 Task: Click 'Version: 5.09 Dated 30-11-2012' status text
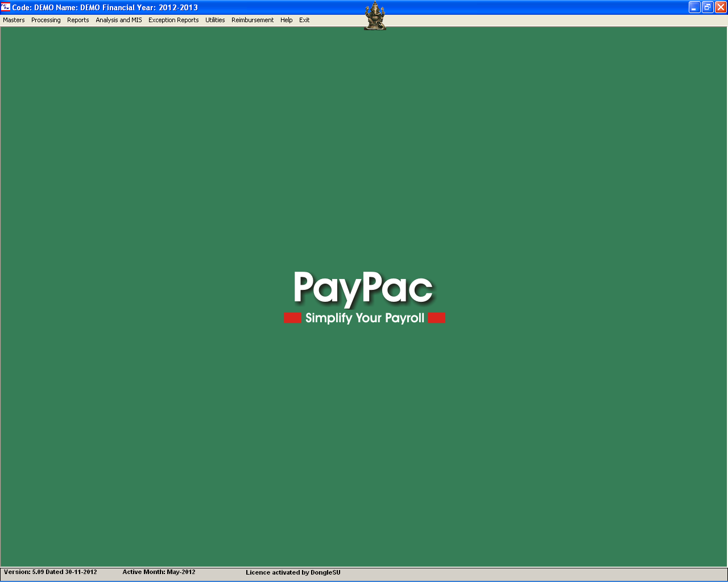pyautogui.click(x=51, y=572)
